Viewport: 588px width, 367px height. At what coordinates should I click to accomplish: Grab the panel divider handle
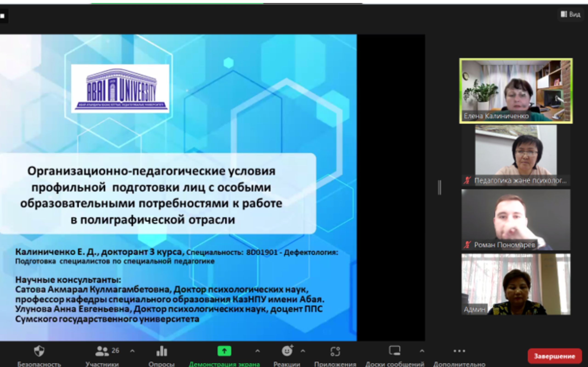439,187
